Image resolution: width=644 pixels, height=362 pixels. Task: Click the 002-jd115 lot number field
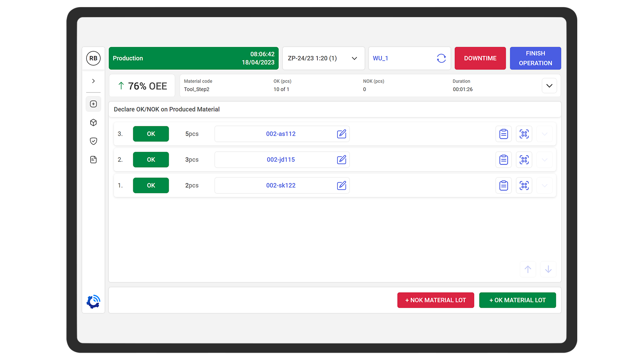click(x=280, y=160)
